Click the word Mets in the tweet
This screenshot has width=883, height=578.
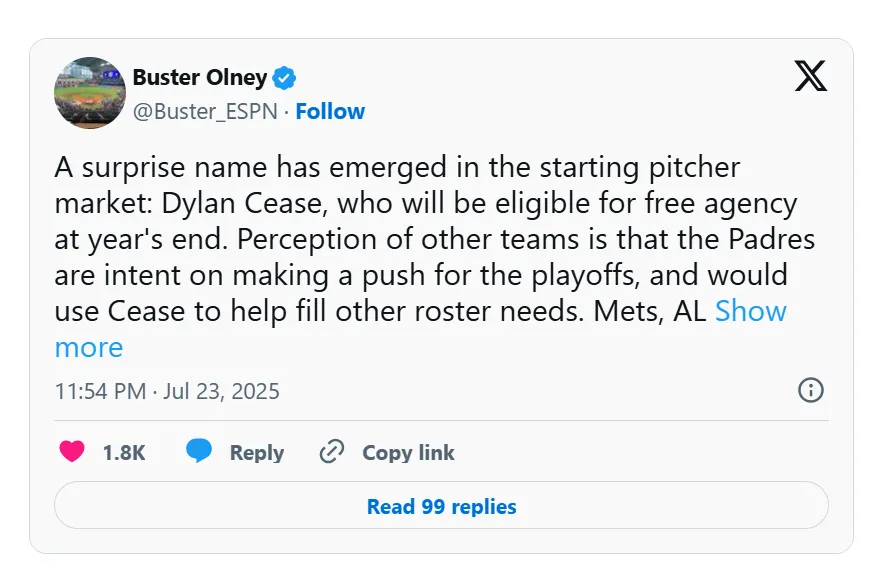tap(628, 311)
